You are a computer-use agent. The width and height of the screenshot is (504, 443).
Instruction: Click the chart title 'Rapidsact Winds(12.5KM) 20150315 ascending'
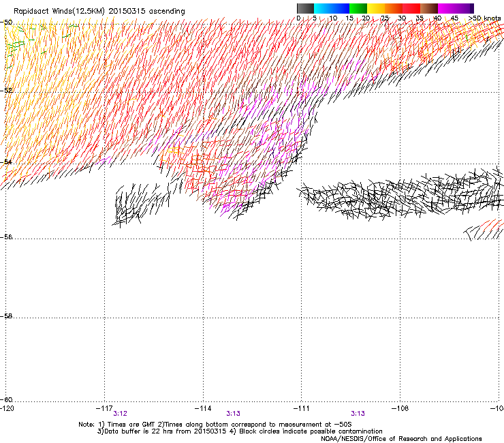pos(99,12)
